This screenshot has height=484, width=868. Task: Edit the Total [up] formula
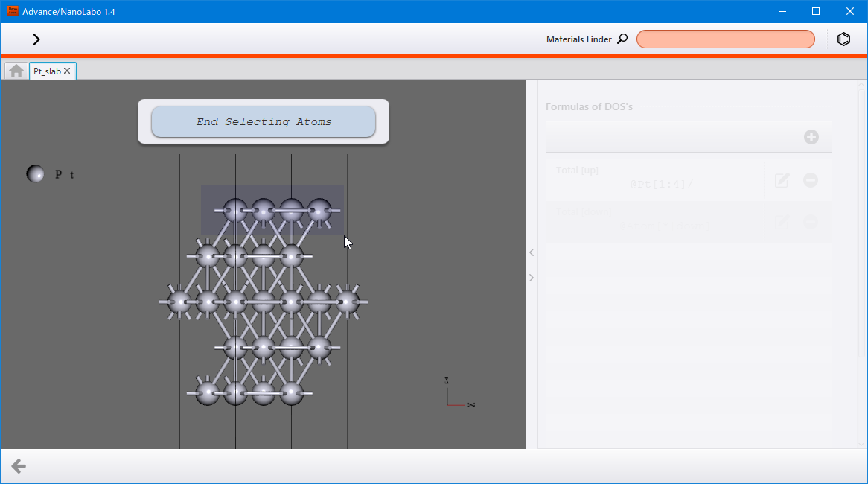coord(782,180)
